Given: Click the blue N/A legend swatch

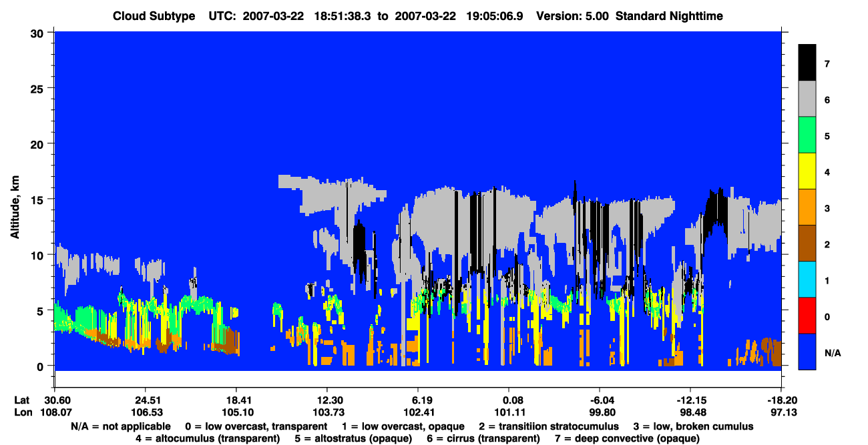Looking at the screenshot, I should [807, 352].
